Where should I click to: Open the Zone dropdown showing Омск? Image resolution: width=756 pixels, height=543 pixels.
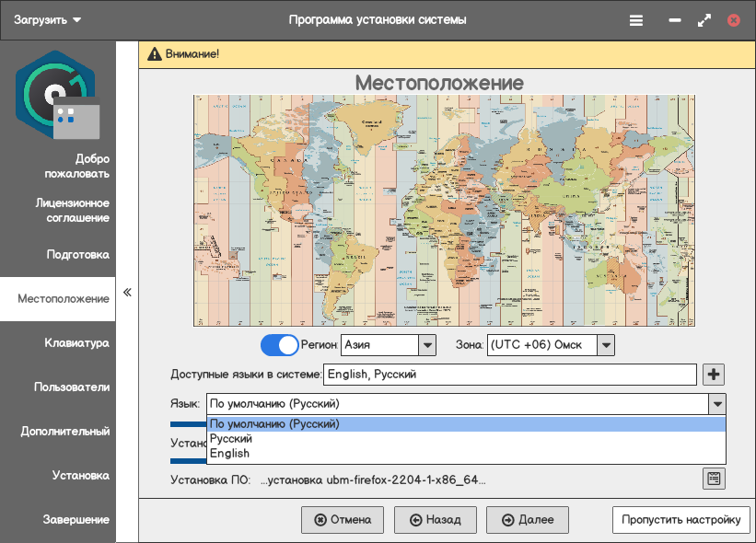tap(605, 345)
